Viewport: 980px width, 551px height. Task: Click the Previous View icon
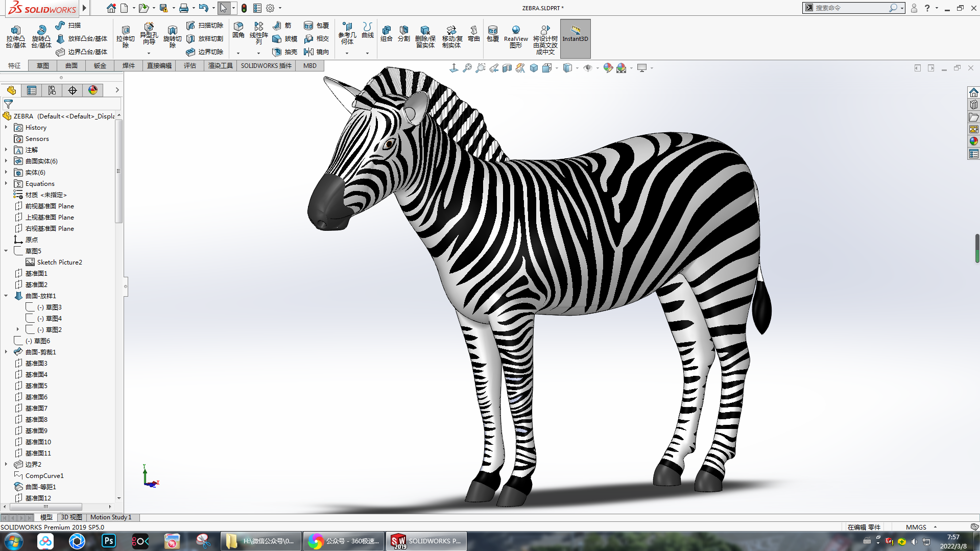[494, 68]
